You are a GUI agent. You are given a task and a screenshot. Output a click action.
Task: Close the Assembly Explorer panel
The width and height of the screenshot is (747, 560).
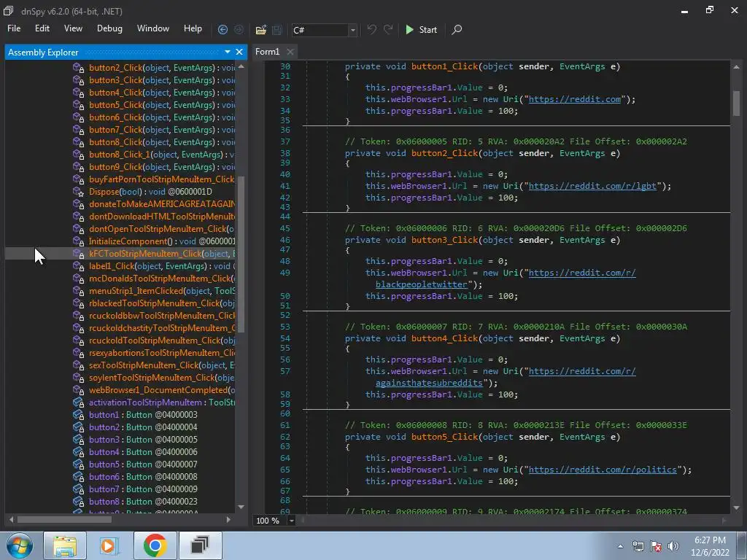pos(239,52)
